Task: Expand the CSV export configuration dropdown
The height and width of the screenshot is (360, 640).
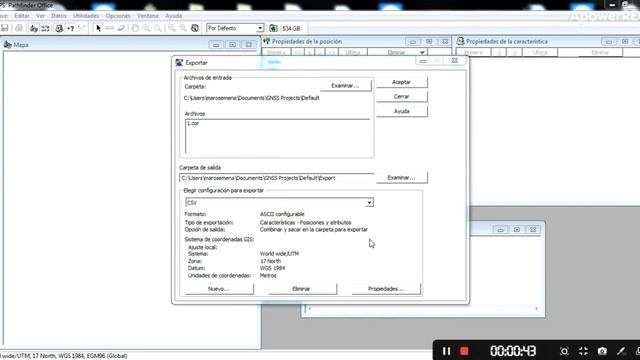Action: [369, 202]
